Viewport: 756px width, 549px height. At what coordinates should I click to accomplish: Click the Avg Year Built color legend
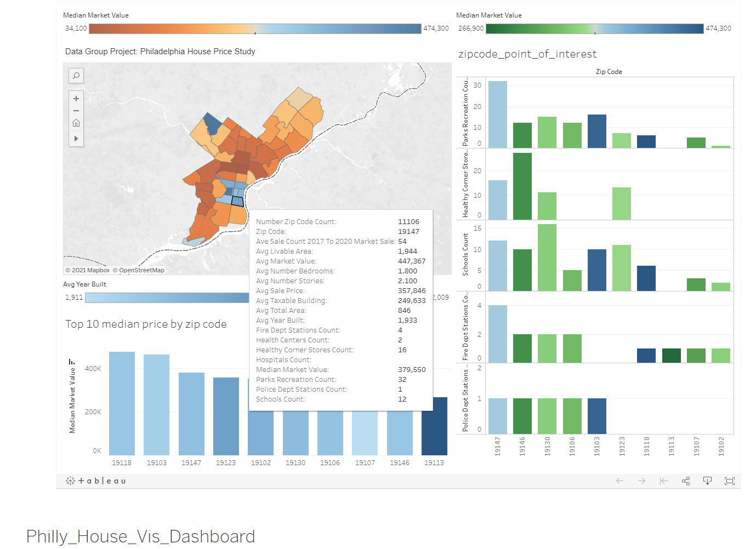(167, 298)
